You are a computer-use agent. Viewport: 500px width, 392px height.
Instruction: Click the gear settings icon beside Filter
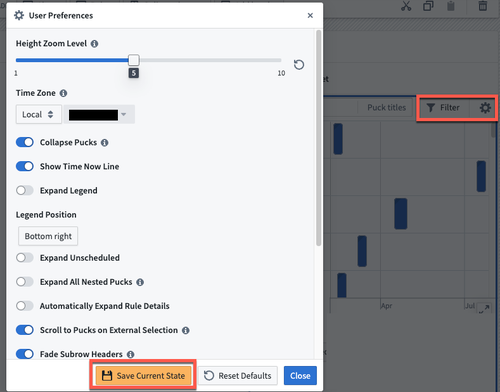click(485, 108)
